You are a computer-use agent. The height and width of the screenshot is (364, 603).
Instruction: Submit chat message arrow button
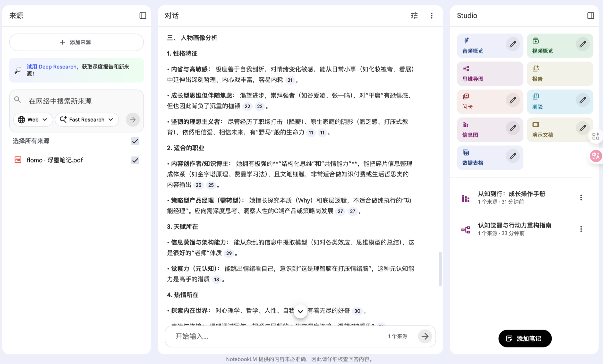425,336
